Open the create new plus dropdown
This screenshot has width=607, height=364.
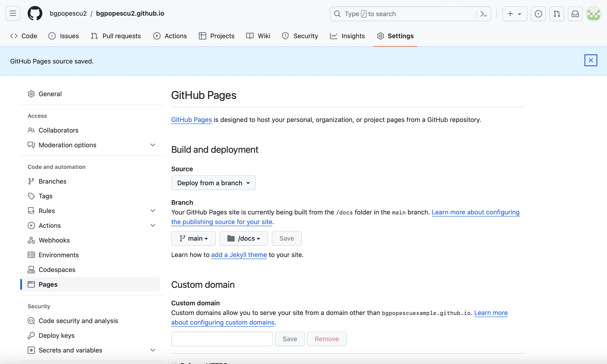click(x=515, y=14)
